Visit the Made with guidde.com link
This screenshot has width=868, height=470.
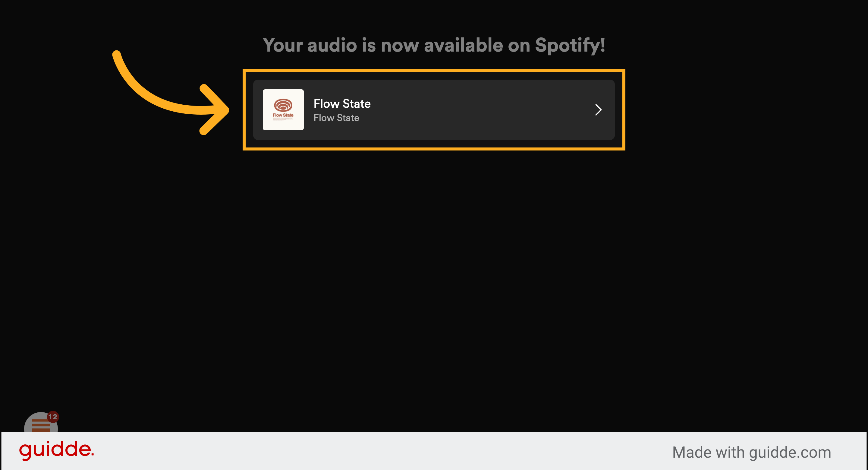click(x=752, y=452)
